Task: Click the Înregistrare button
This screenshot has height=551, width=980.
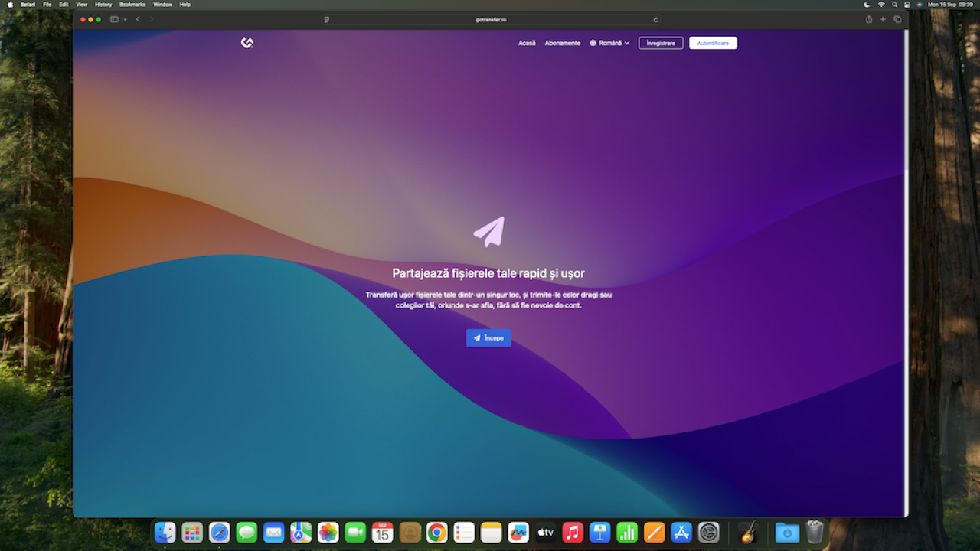Action: (x=661, y=43)
